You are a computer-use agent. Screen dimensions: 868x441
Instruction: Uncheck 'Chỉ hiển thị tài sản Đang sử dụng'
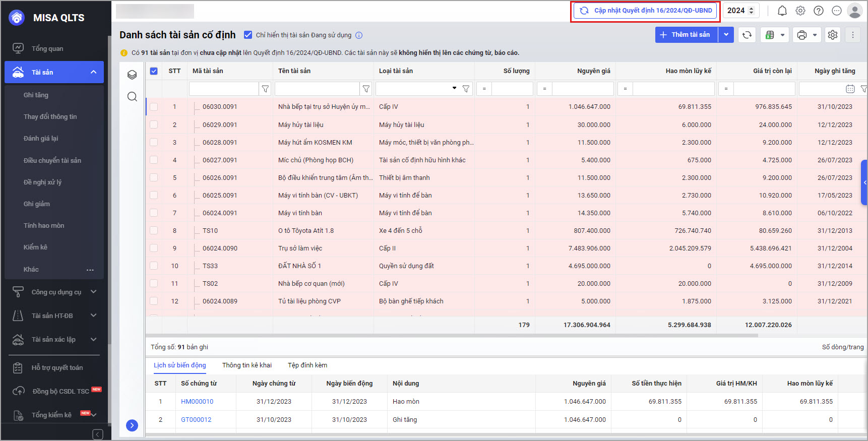coord(248,35)
